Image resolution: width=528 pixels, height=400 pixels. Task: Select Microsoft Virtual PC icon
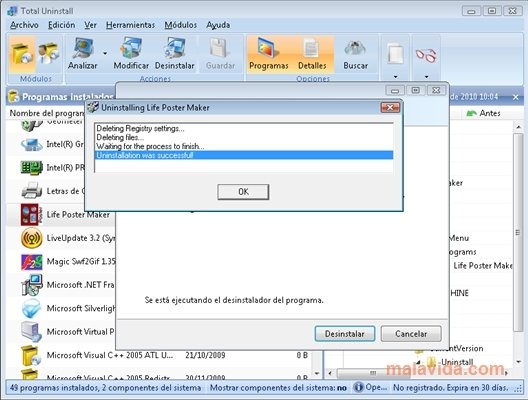(31, 332)
